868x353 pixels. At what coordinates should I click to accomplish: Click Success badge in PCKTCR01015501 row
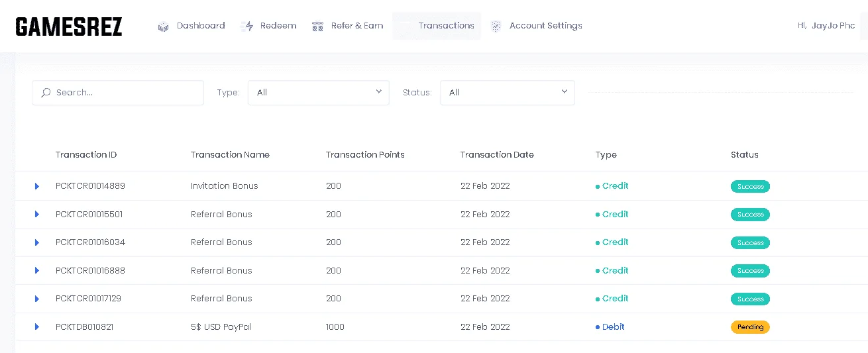(750, 215)
